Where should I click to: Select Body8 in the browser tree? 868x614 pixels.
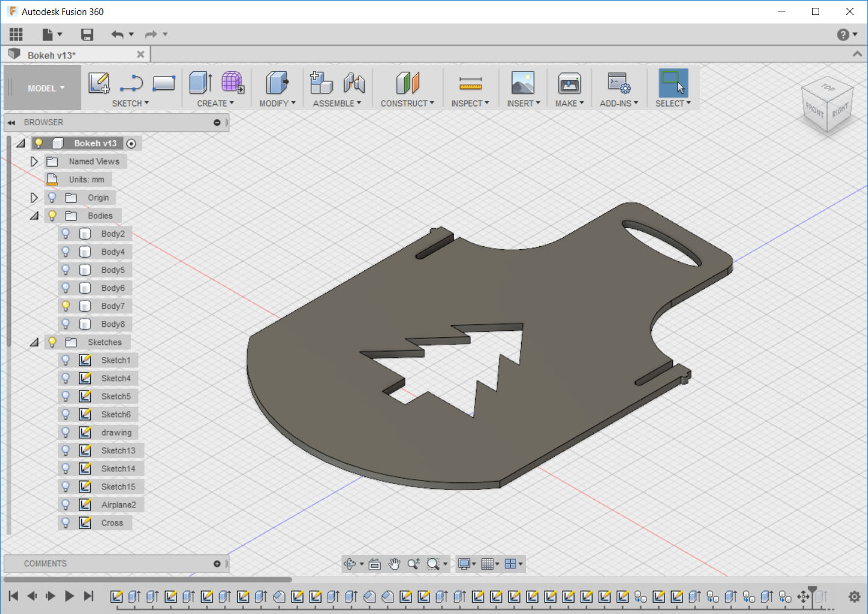113,324
